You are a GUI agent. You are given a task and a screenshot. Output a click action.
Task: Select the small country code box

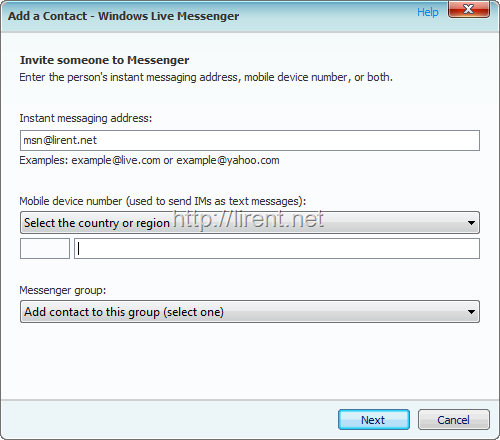[x=45, y=248]
